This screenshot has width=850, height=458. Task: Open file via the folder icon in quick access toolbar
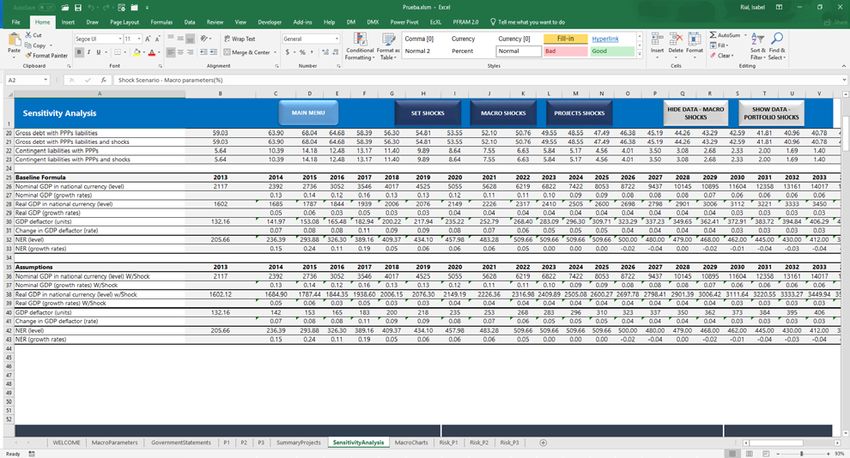point(65,8)
